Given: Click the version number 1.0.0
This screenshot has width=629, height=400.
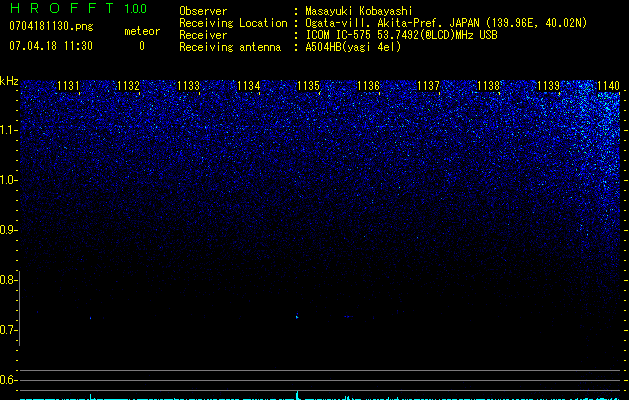Looking at the screenshot, I should pyautogui.click(x=135, y=8).
